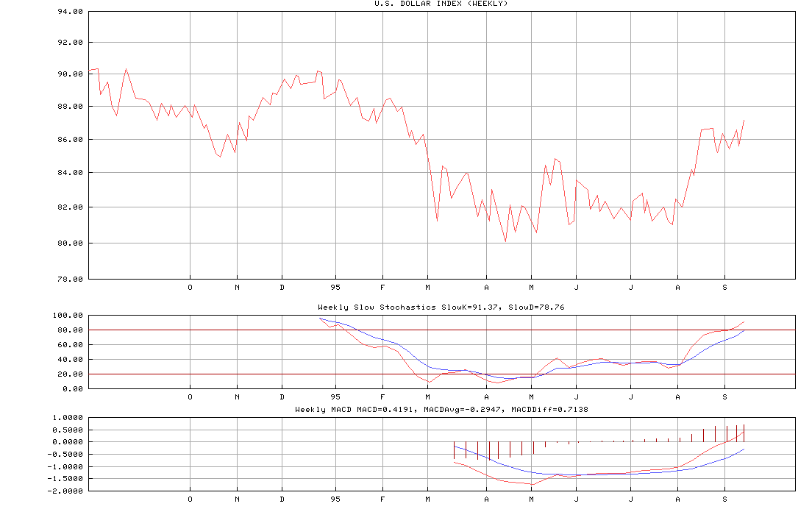Click the 0.0000 label on the MACD axis
Screen dimensions: 812x512
point(68,442)
